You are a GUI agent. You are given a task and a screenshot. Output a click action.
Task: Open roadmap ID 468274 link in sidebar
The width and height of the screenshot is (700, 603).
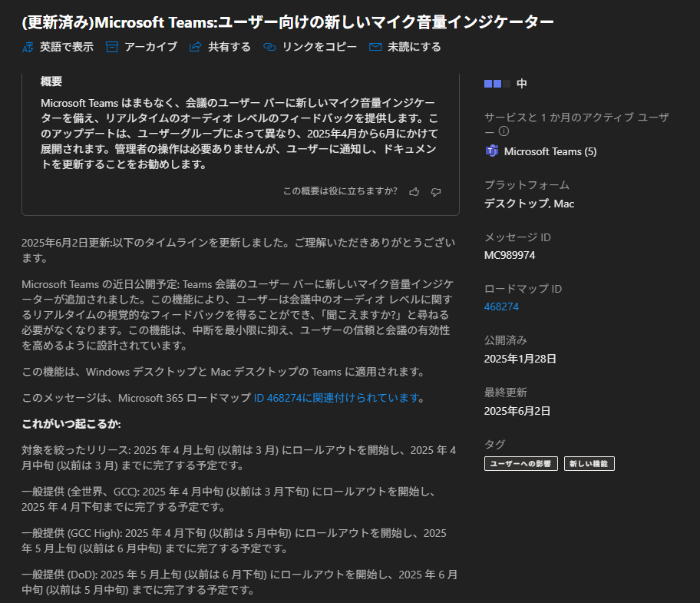pyautogui.click(x=501, y=306)
